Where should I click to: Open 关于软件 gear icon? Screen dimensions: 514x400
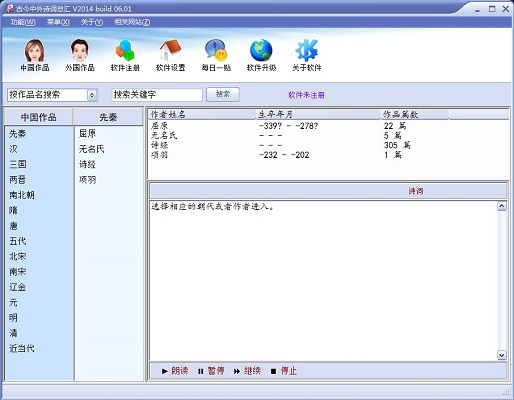pos(307,55)
